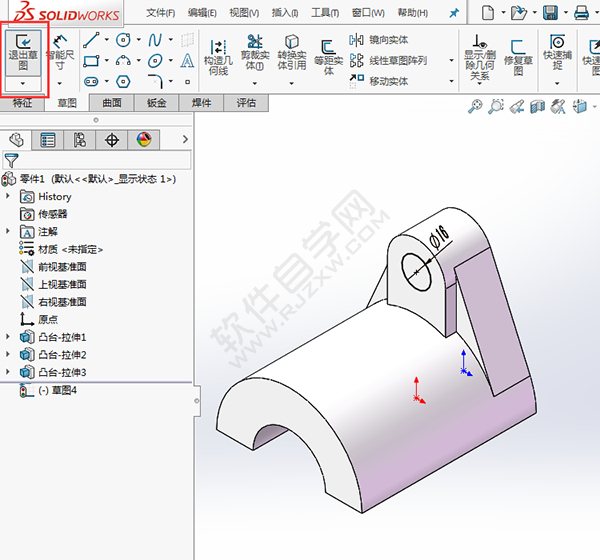The height and width of the screenshot is (560, 600).
Task: Click Convert Entities (转换实体引用)
Action: [x=292, y=53]
